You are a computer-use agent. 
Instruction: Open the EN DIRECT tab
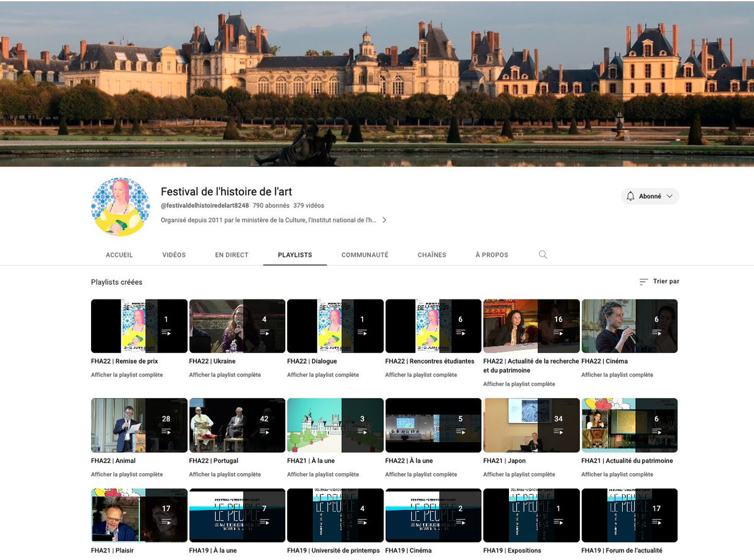pos(232,255)
